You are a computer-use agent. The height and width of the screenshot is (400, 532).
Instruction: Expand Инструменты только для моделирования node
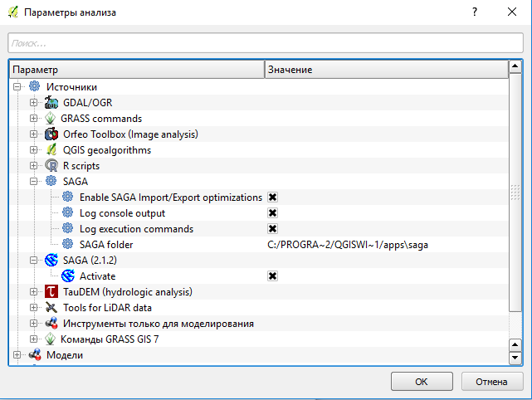pyautogui.click(x=33, y=323)
